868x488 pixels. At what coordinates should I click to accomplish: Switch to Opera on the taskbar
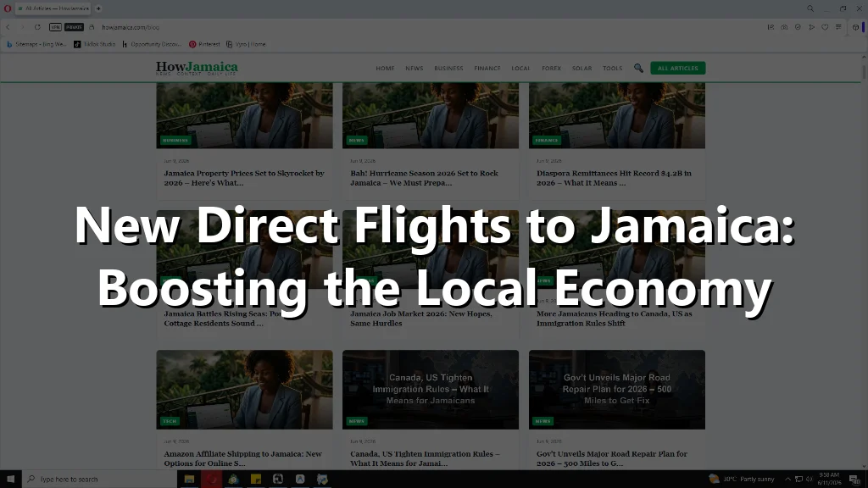point(211,480)
